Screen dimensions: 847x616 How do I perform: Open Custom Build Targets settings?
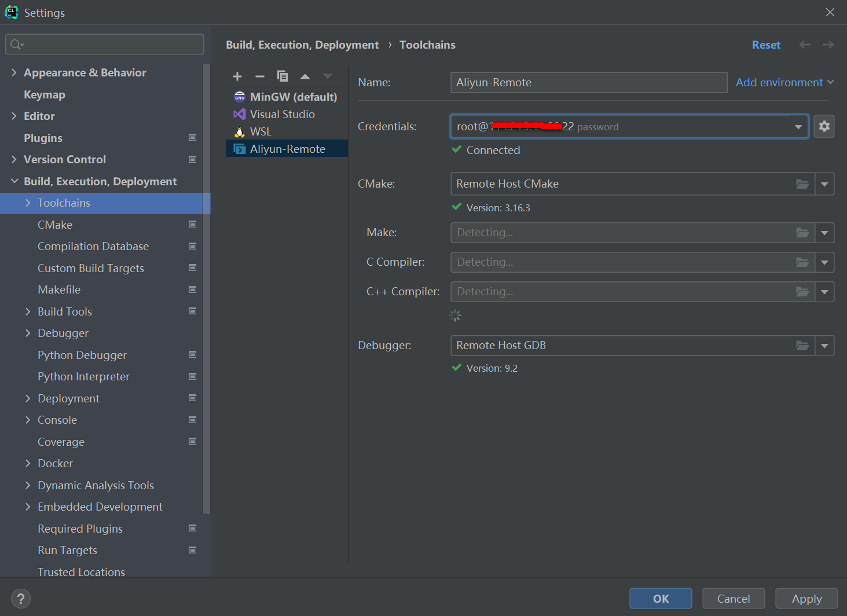click(x=91, y=268)
